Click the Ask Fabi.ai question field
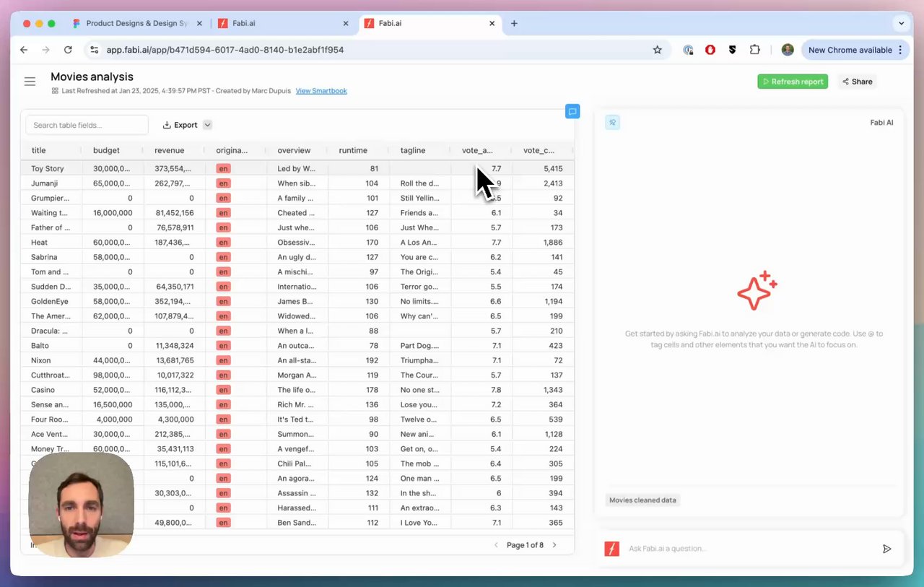The height and width of the screenshot is (587, 924). pyautogui.click(x=751, y=549)
